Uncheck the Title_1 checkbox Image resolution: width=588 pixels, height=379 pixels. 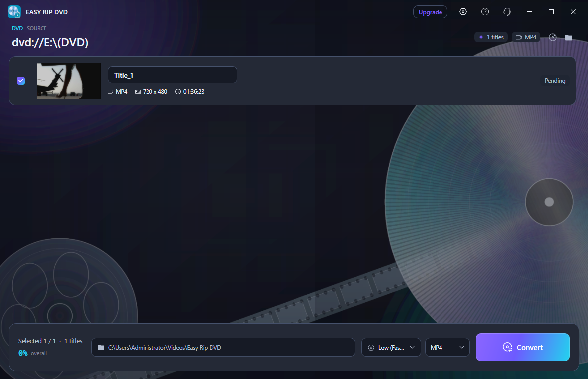21,81
